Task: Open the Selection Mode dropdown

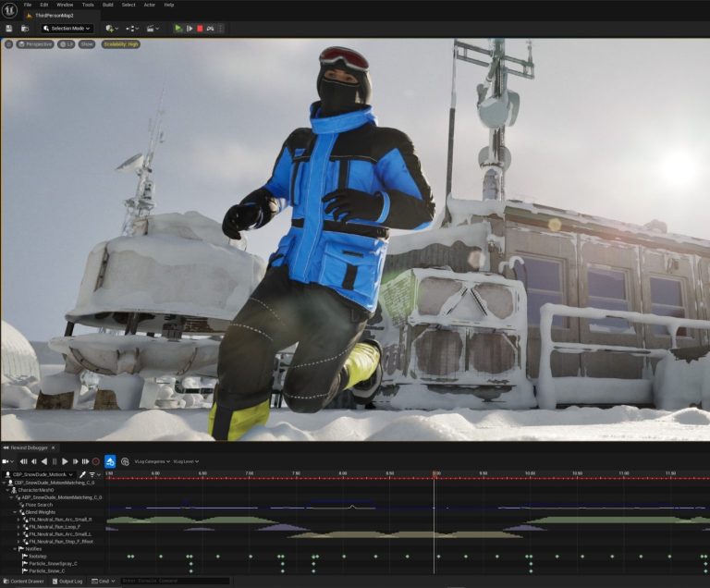Action: pyautogui.click(x=67, y=29)
